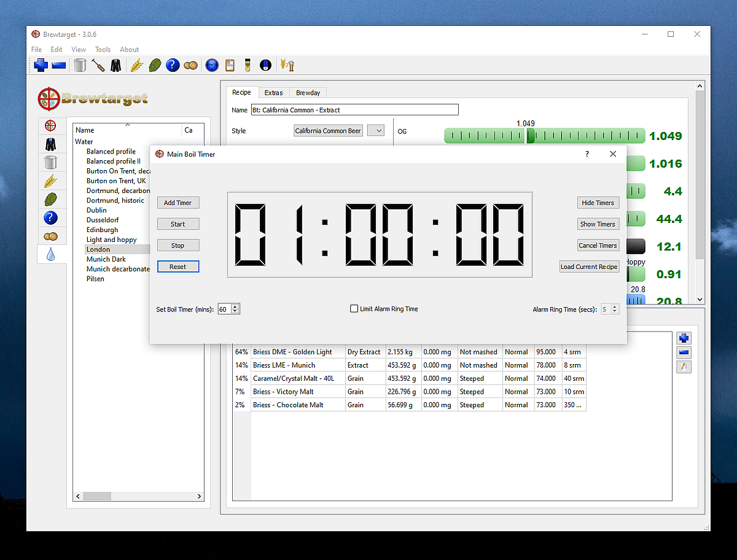Click the Cancel Timers button
The width and height of the screenshot is (737, 560).
(598, 246)
